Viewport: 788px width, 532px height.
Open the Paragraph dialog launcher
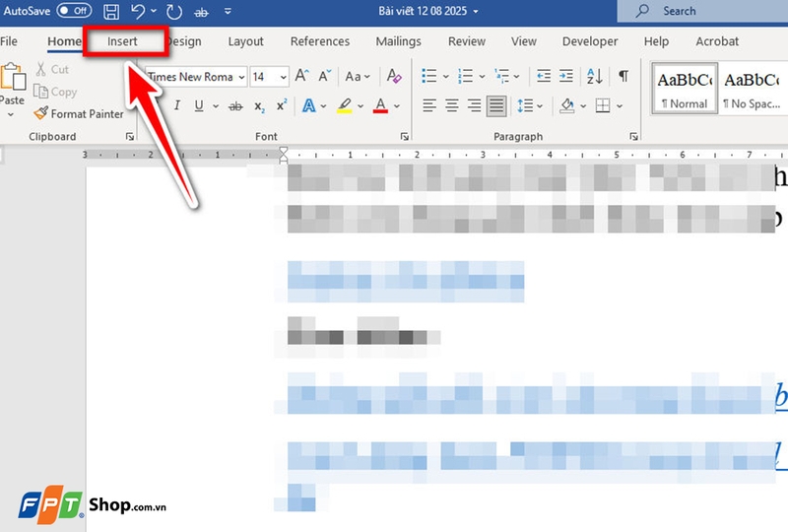pos(633,136)
